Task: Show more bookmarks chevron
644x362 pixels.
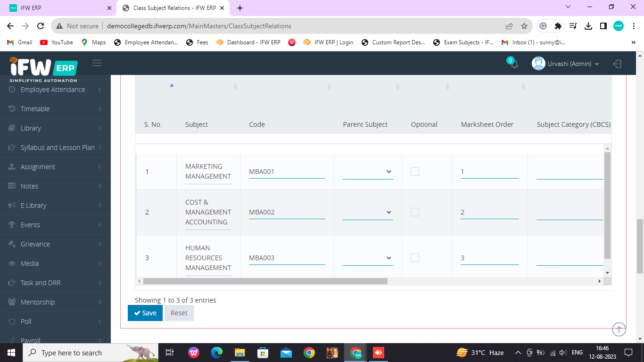Action: tap(633, 42)
